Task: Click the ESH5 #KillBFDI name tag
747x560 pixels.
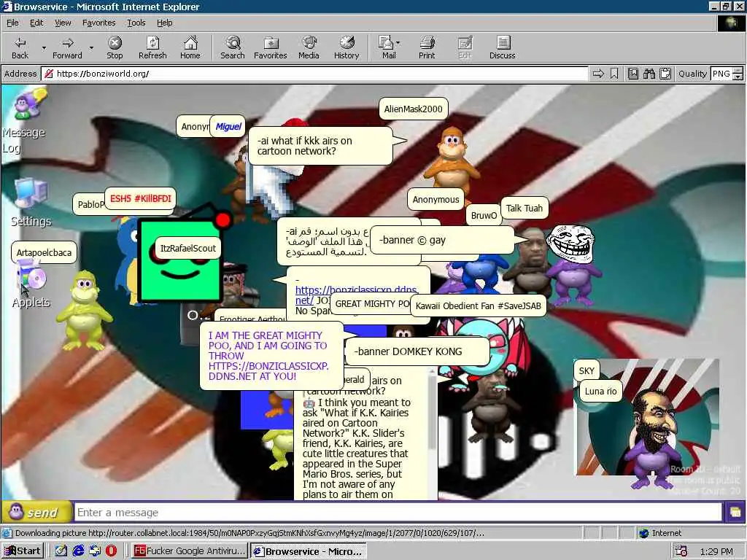Action: [x=141, y=198]
